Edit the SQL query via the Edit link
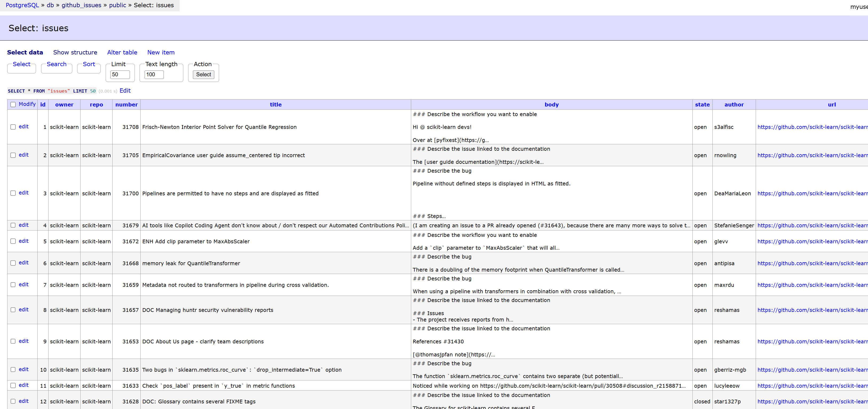 [x=125, y=90]
